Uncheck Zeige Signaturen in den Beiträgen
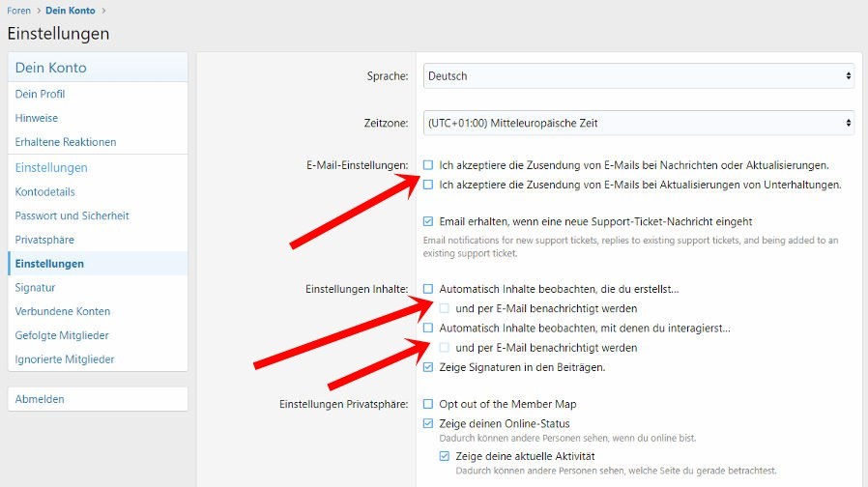 click(x=428, y=367)
